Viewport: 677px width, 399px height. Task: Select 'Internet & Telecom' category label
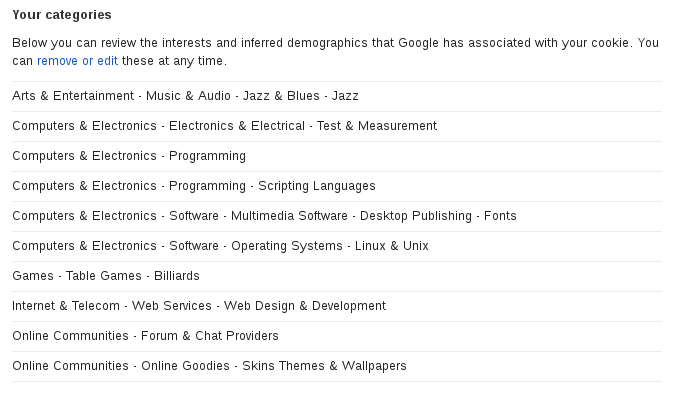click(x=66, y=306)
